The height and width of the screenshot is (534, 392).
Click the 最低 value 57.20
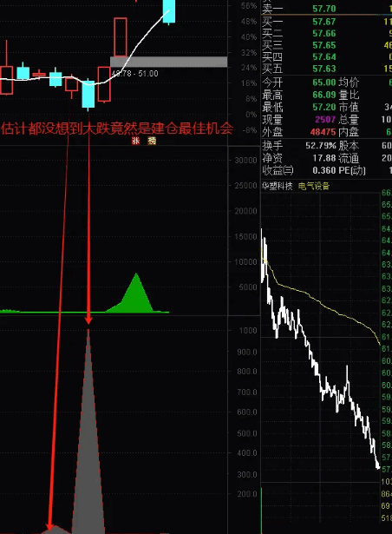coord(324,107)
